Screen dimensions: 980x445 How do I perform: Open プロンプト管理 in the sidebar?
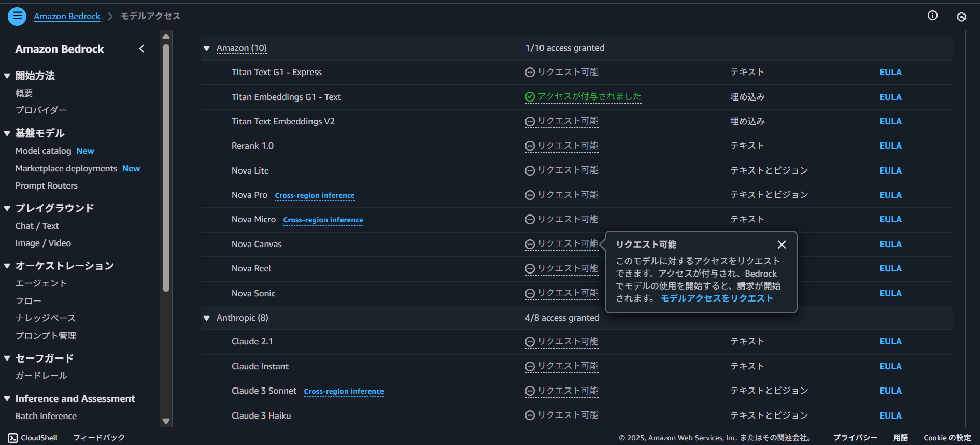[x=46, y=336]
